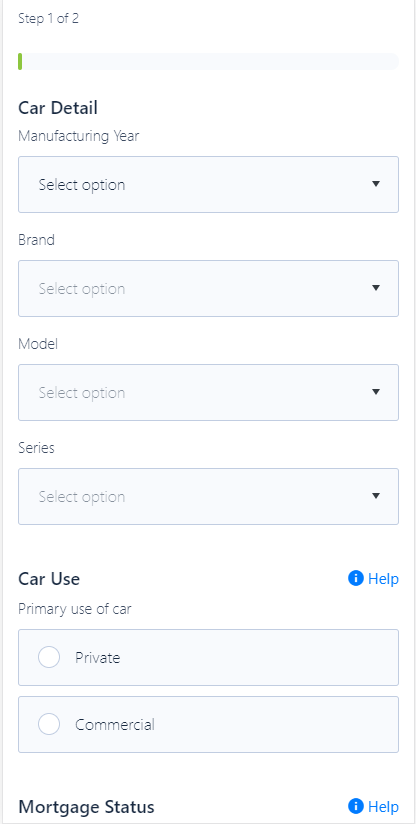Click the info icon beside Car Use
416x824 pixels.
point(356,579)
